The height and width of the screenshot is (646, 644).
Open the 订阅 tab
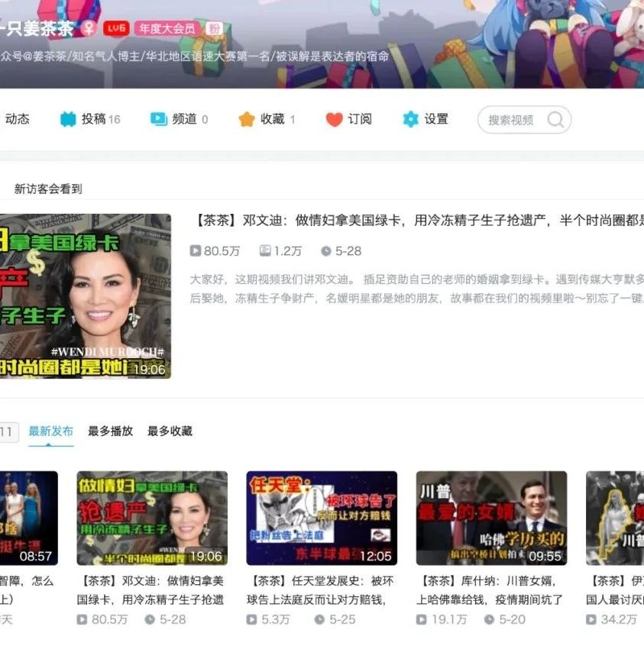pos(349,119)
